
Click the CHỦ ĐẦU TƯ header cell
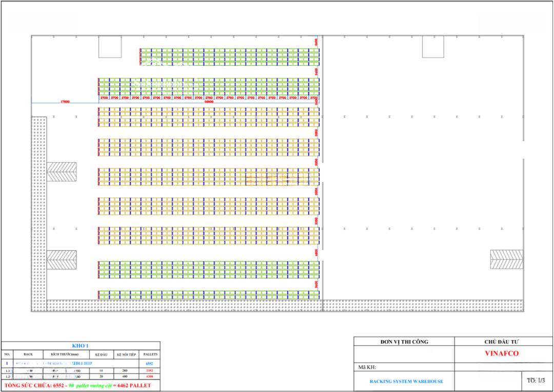503,341
